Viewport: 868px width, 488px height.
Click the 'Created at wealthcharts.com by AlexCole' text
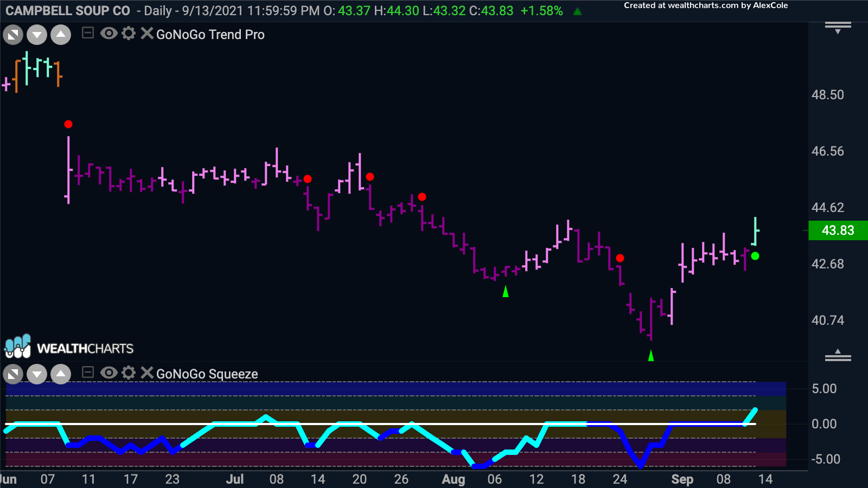[706, 5]
